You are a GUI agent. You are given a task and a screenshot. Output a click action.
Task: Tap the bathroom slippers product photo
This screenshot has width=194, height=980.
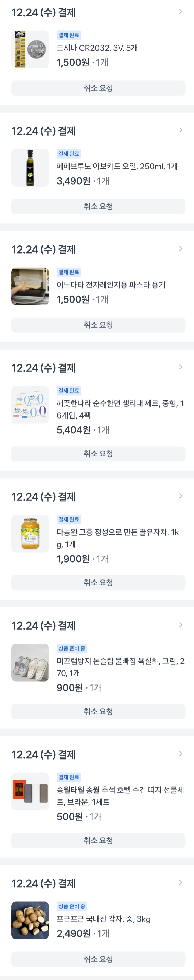click(x=30, y=662)
